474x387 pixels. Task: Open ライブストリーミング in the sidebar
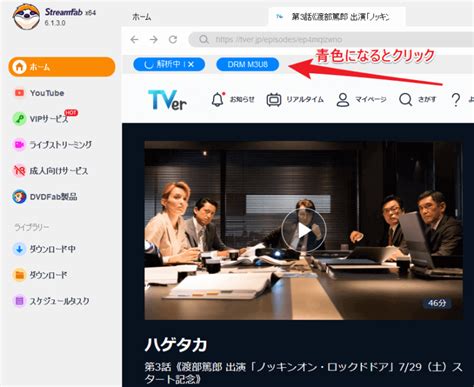click(60, 145)
